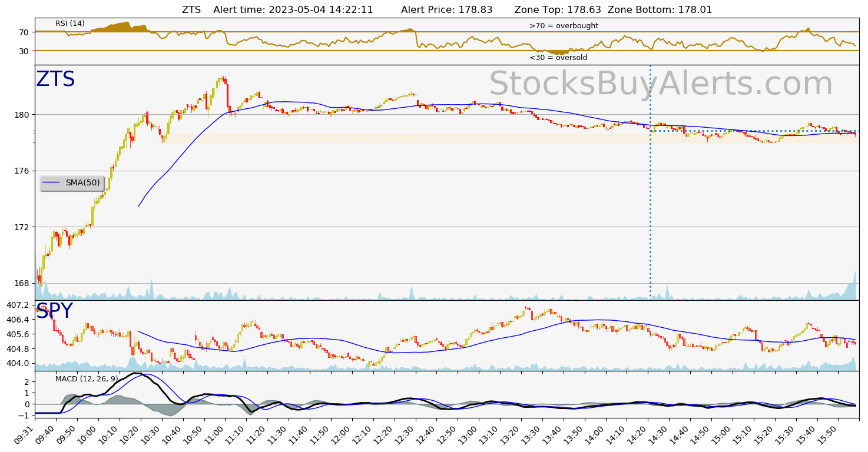Click the horizontal dotted alert price line
This screenshot has width=868, height=452.
click(755, 131)
